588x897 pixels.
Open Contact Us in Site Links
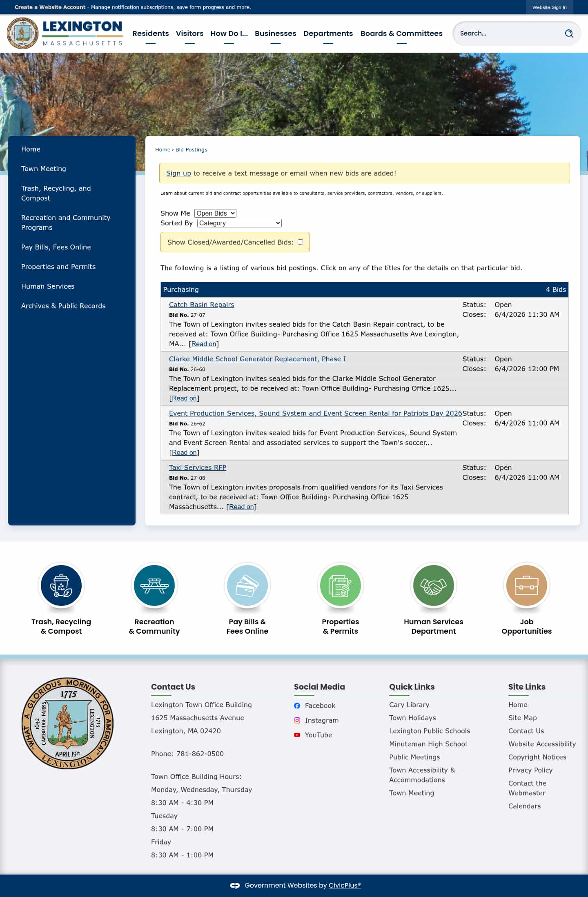pyautogui.click(x=526, y=731)
